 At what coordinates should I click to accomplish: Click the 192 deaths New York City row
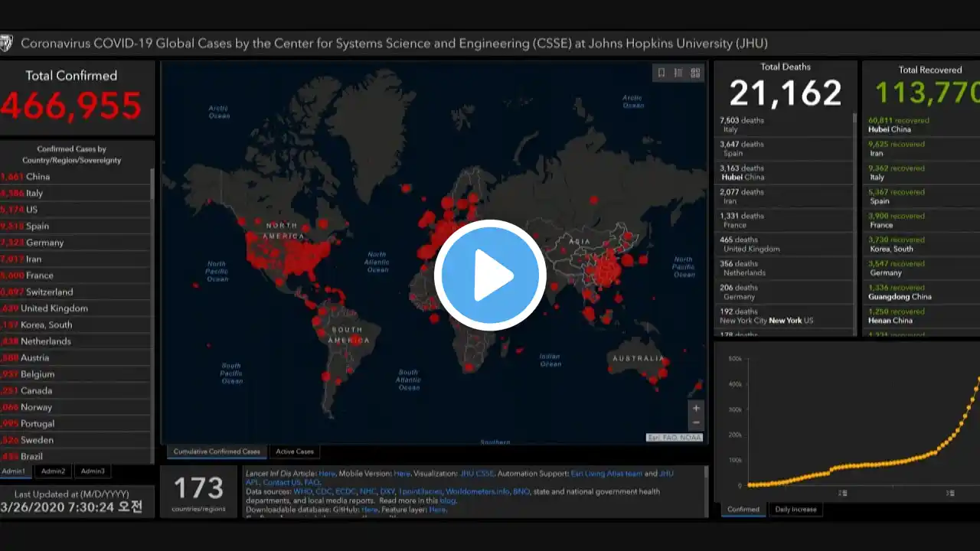[784, 315]
